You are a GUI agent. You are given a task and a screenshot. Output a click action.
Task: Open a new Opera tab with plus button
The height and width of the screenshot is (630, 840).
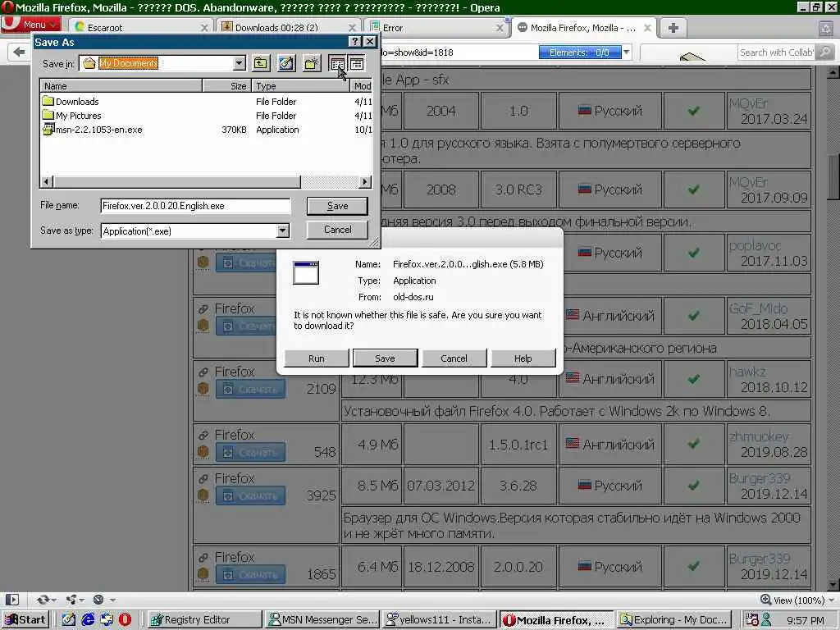[x=673, y=27]
